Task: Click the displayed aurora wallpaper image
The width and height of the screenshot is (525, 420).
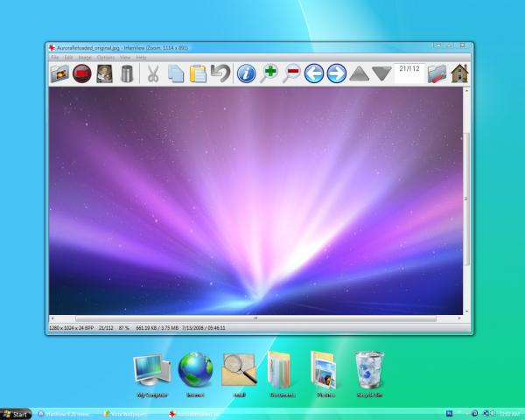Action: (255, 201)
